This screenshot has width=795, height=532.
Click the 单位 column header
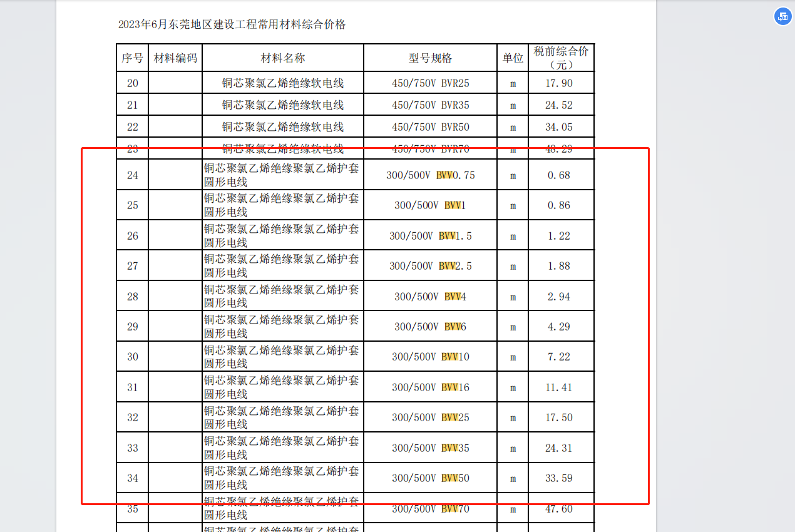(x=513, y=58)
